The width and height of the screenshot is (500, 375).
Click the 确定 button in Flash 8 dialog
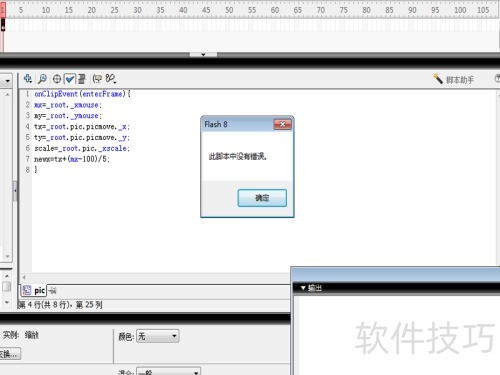point(262,198)
